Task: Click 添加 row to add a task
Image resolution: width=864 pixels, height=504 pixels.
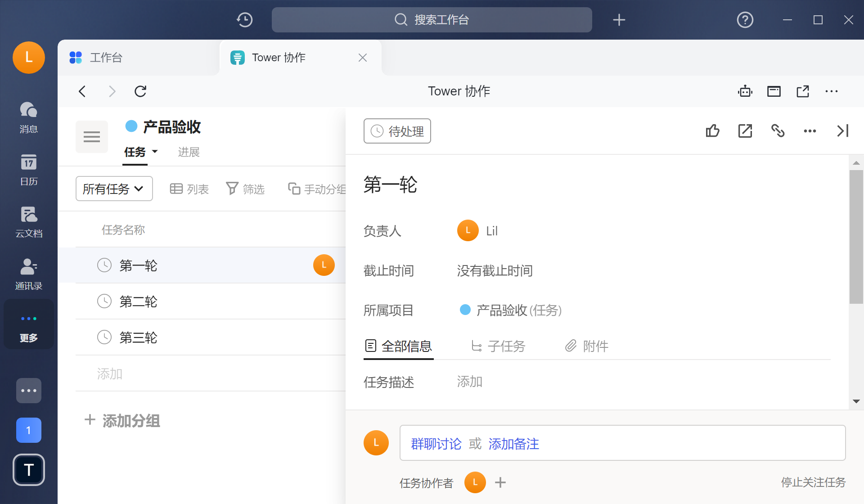Action: 211,373
